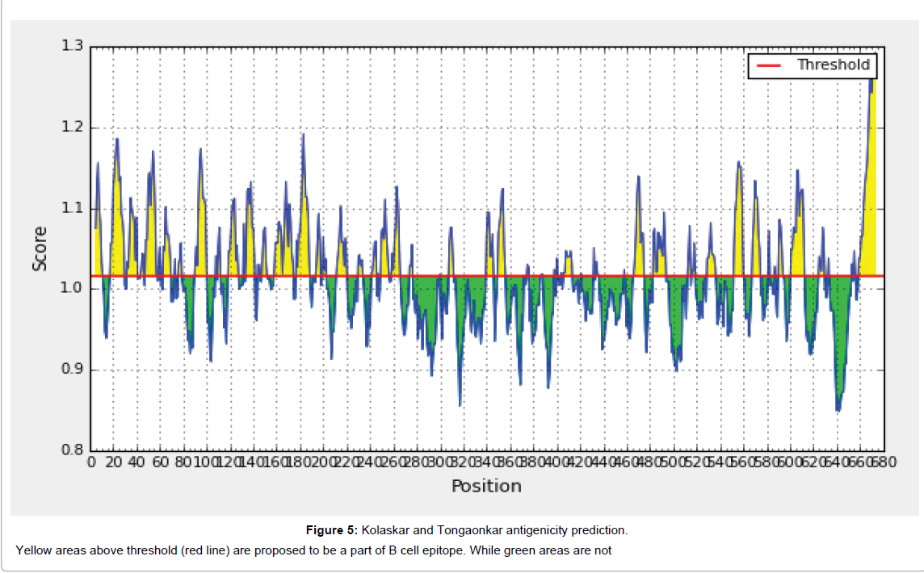924x573 pixels.
Task: Click the 0 x-axis tick label
Action: click(91, 462)
